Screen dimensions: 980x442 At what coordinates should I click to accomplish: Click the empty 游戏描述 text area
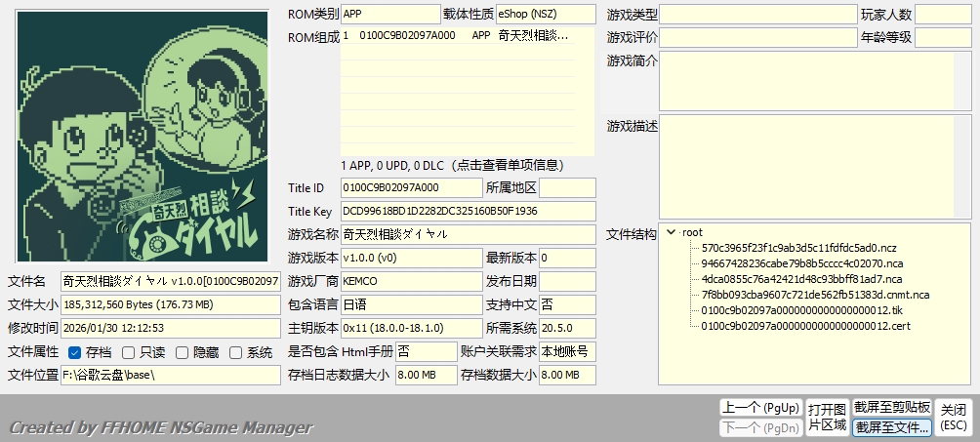(x=815, y=167)
